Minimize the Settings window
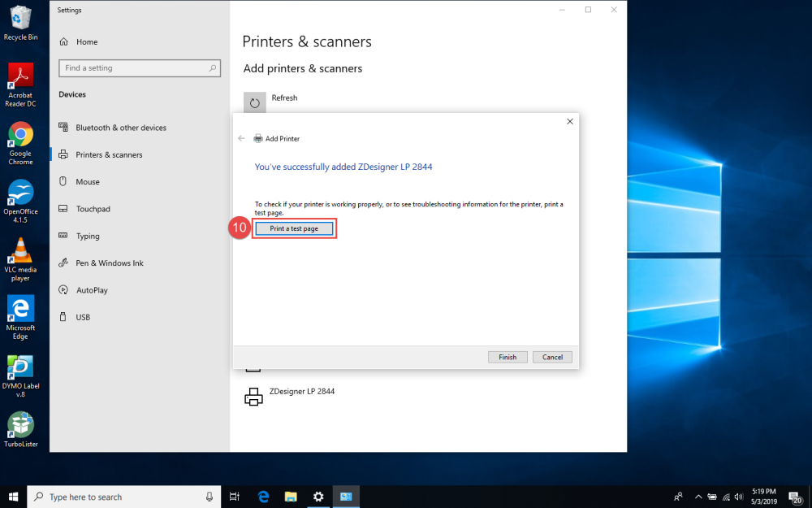 click(563, 10)
